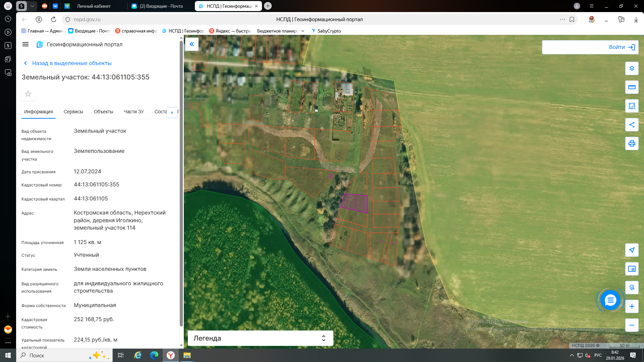Screen dimensions: 644x362
Task: Open the Главная — Админ bookmark
Action: coord(42,31)
